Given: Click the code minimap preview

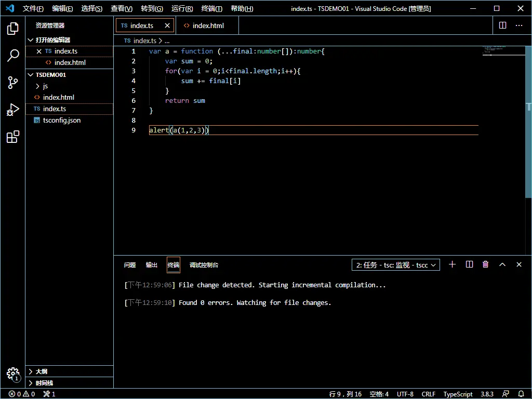Looking at the screenshot, I should [503, 50].
